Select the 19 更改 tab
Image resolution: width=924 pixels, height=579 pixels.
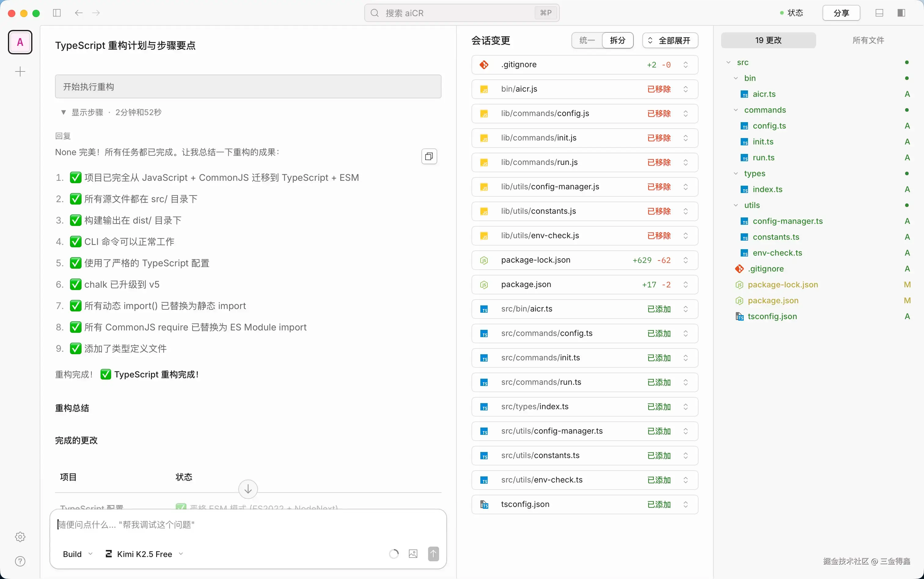[768, 40]
